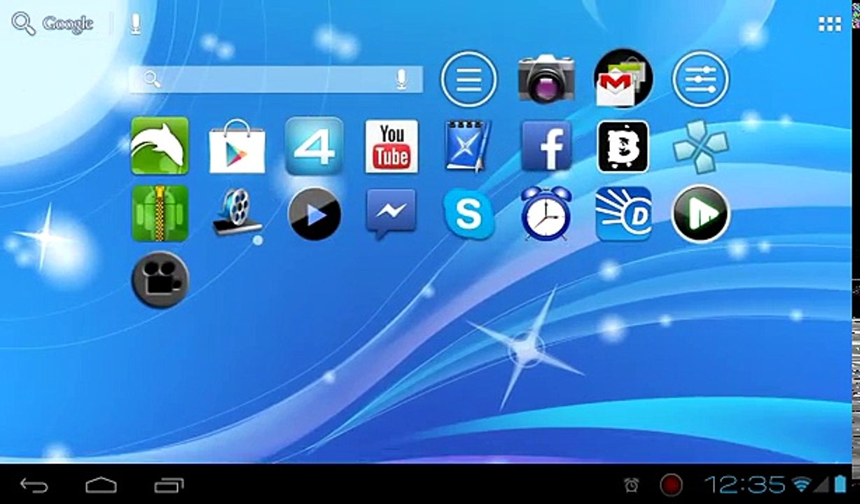Launch Facebook Messenger

pyautogui.click(x=391, y=213)
